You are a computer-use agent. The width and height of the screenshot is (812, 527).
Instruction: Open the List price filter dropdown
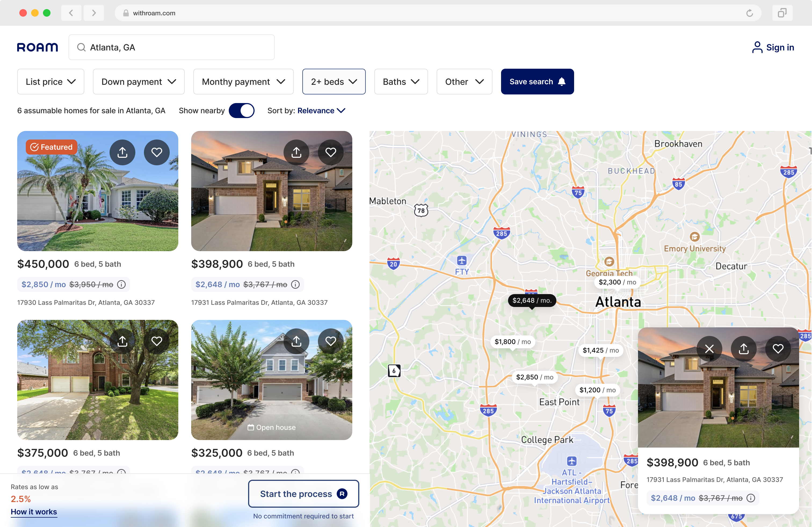[50, 82]
